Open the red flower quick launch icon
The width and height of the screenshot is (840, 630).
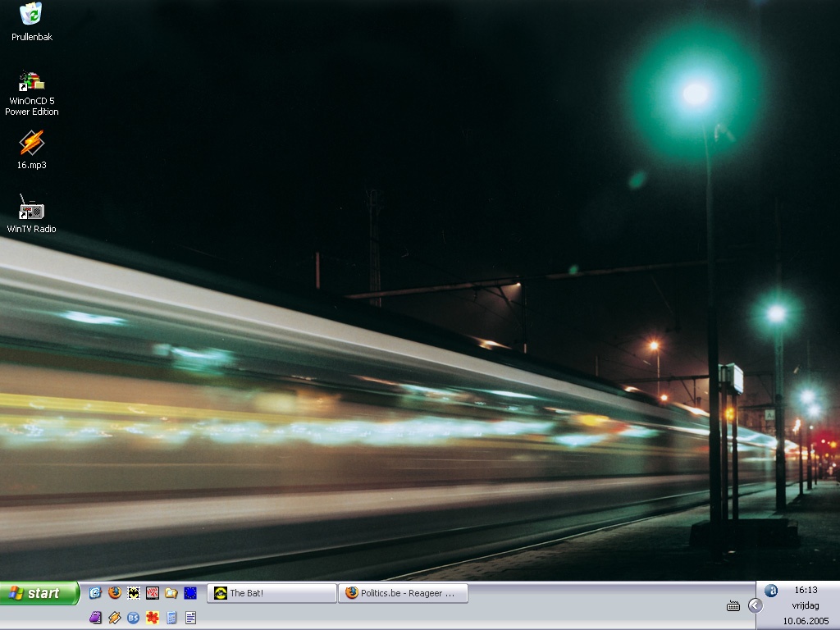(153, 618)
